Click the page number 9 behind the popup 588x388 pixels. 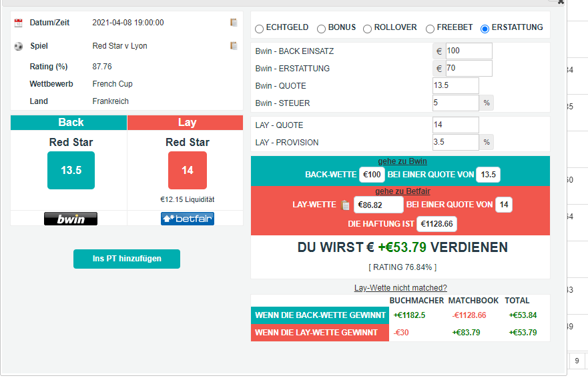[577, 361]
